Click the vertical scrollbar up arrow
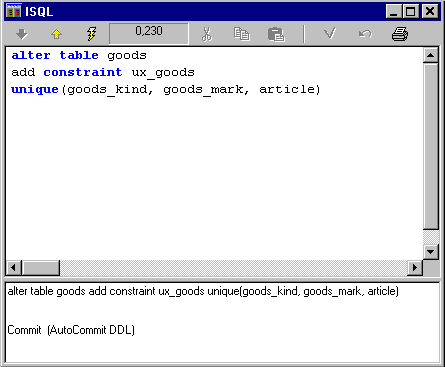The width and height of the screenshot is (445, 367). click(x=431, y=55)
